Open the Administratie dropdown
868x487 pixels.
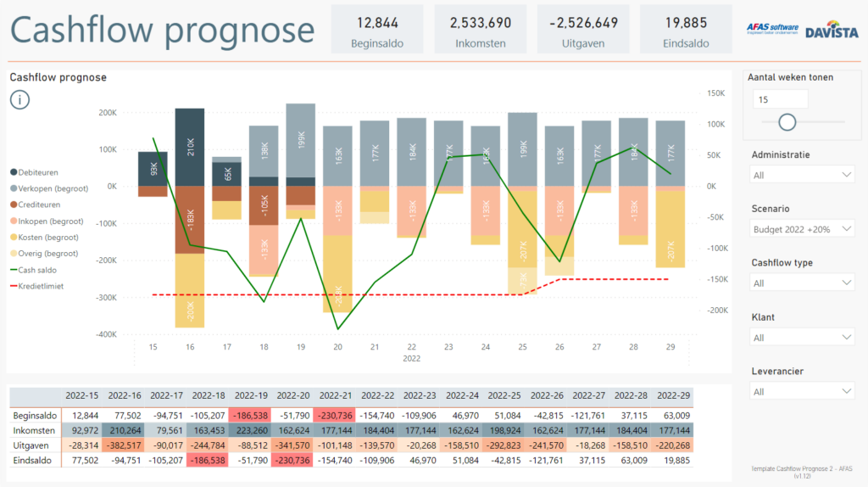802,175
